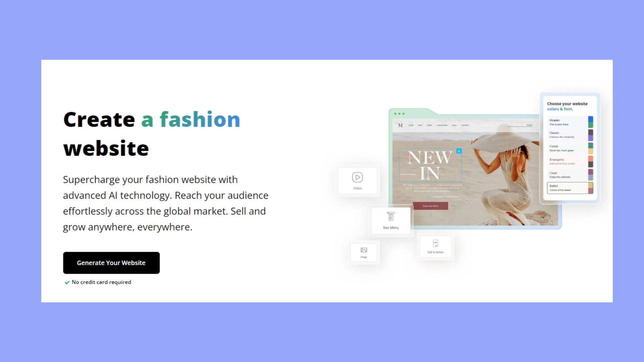The image size is (644, 362).
Task: Choose the Ocean color theme
Action: [x=570, y=122]
